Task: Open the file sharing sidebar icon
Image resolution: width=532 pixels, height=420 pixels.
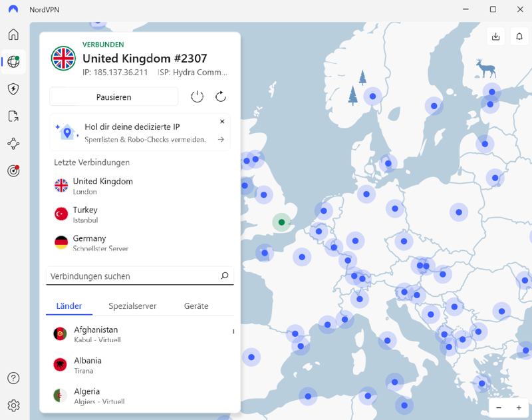Action: pos(13,116)
